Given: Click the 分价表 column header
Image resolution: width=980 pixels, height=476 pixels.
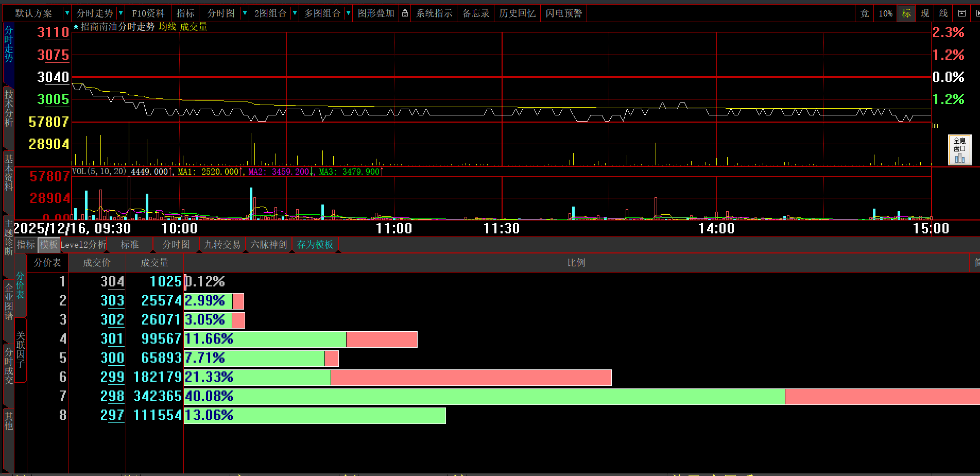Looking at the screenshot, I should coord(47,263).
